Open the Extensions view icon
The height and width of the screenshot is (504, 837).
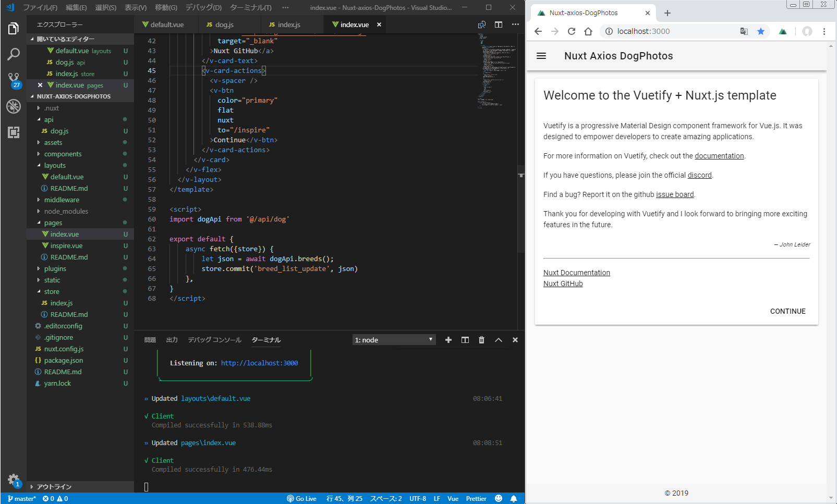tap(14, 132)
